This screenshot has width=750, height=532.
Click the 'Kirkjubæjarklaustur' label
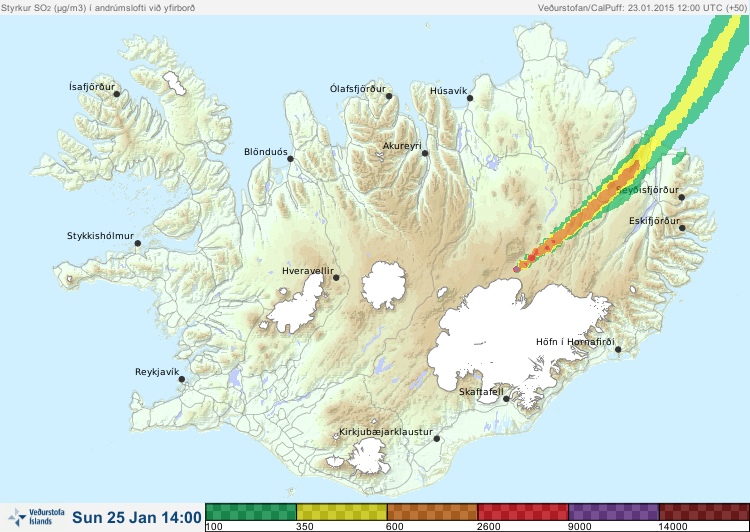click(386, 432)
